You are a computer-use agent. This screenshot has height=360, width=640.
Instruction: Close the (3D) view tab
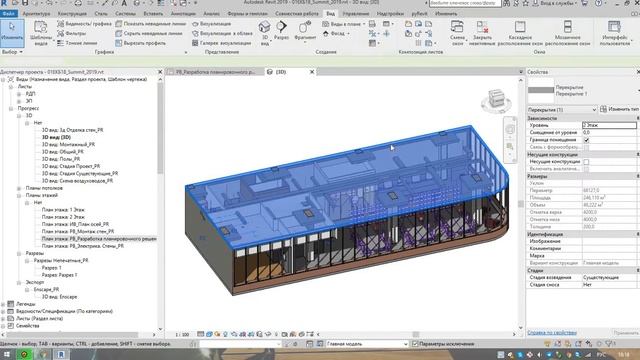[x=312, y=72]
